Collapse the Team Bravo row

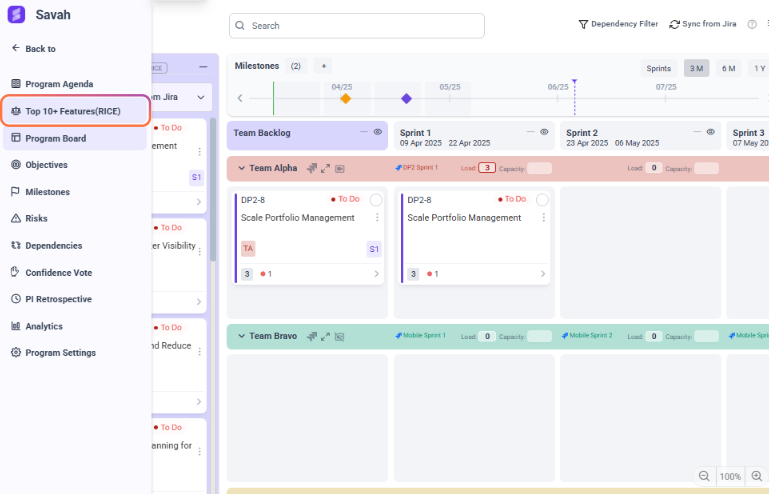click(x=241, y=336)
